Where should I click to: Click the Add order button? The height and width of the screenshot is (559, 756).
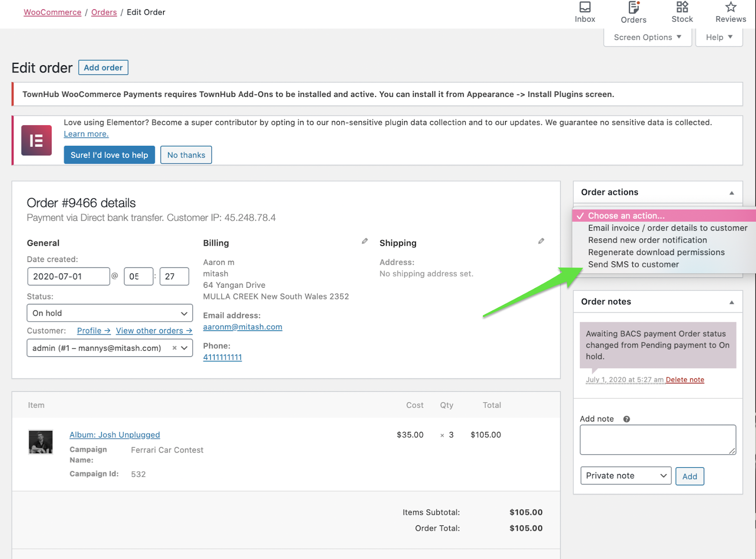(x=103, y=68)
